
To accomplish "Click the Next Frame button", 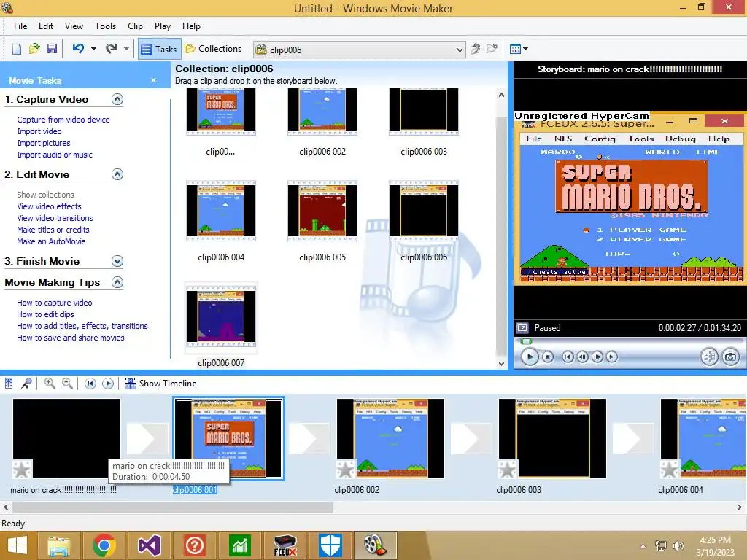I will point(597,357).
